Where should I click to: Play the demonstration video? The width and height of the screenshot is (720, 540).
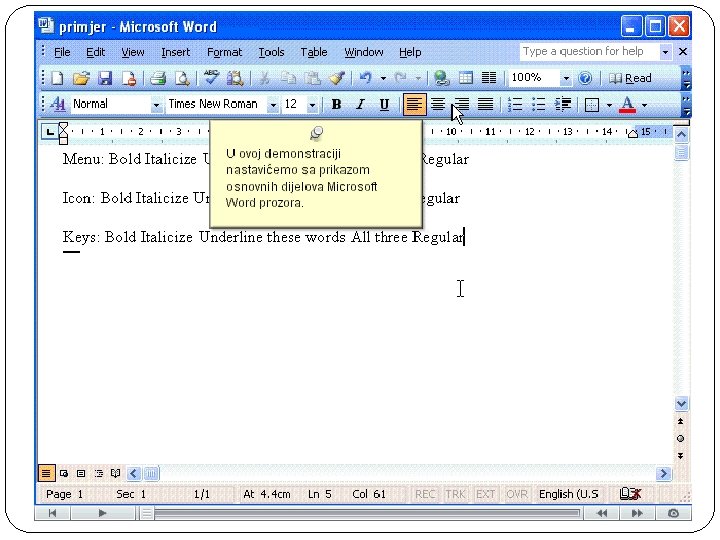pos(102,513)
